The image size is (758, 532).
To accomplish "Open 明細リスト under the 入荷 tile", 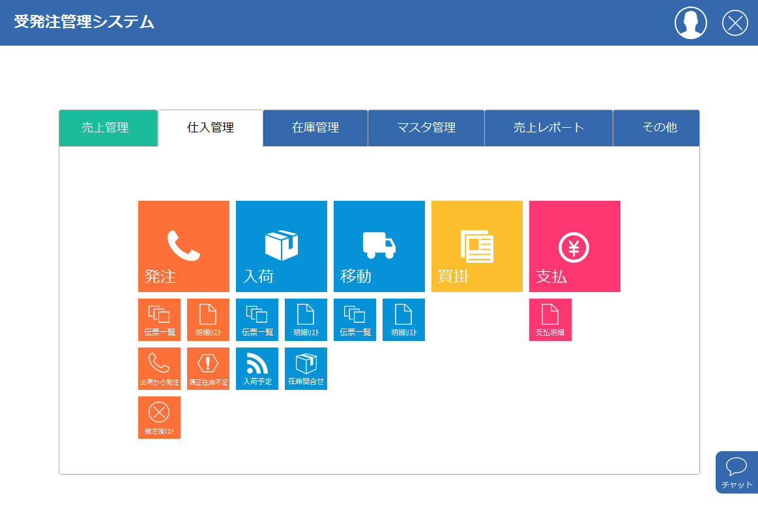I will (306, 319).
